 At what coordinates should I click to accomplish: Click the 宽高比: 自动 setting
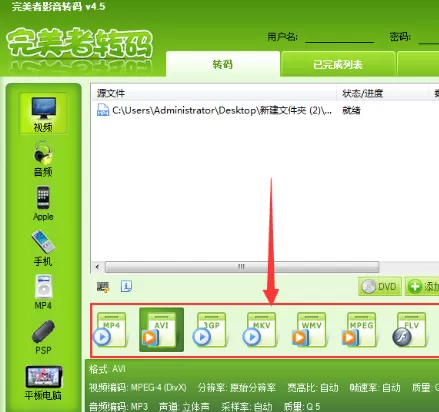tap(313, 388)
